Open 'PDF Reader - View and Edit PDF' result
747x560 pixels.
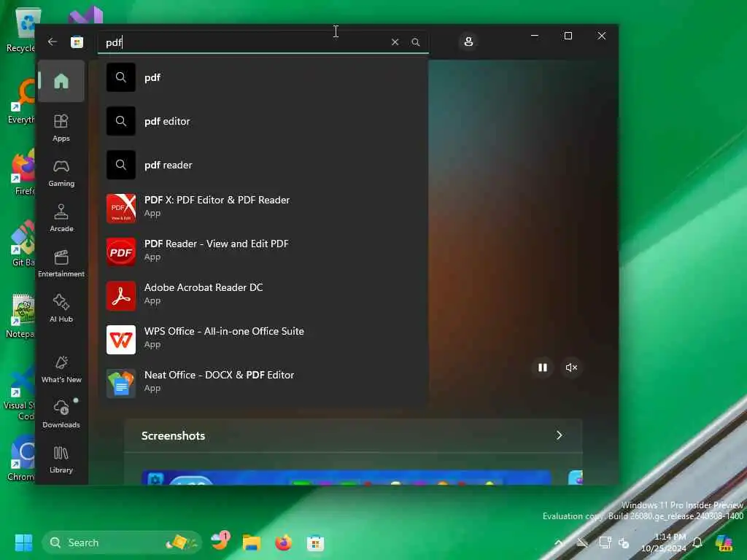(x=263, y=252)
